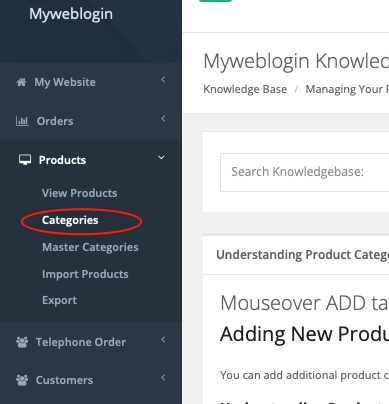Open Master Categories submenu link
389x404 pixels.
click(90, 247)
